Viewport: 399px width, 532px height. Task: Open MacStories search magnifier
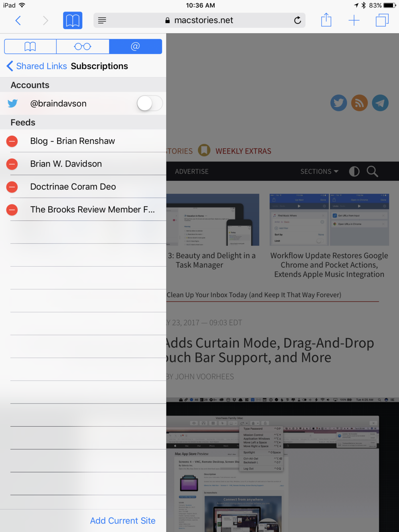tap(372, 172)
